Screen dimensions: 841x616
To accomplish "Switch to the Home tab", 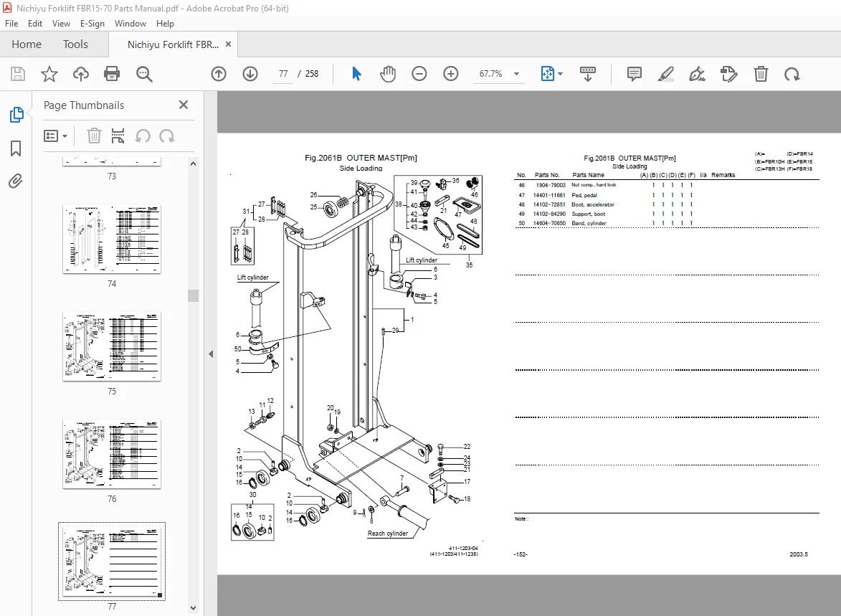I will [27, 44].
